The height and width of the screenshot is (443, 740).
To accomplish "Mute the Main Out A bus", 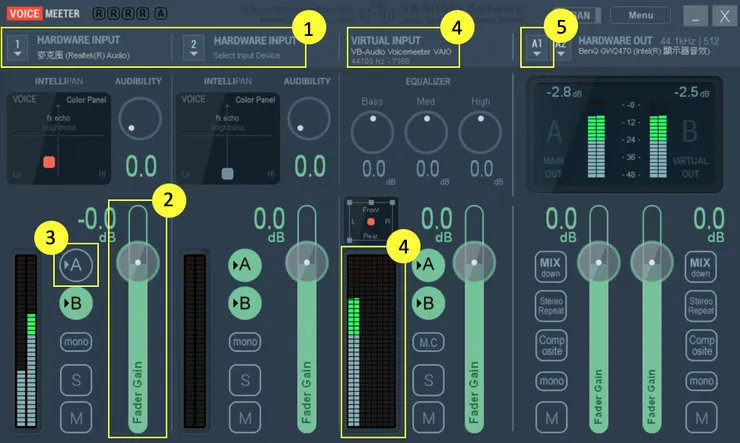I will point(551,418).
